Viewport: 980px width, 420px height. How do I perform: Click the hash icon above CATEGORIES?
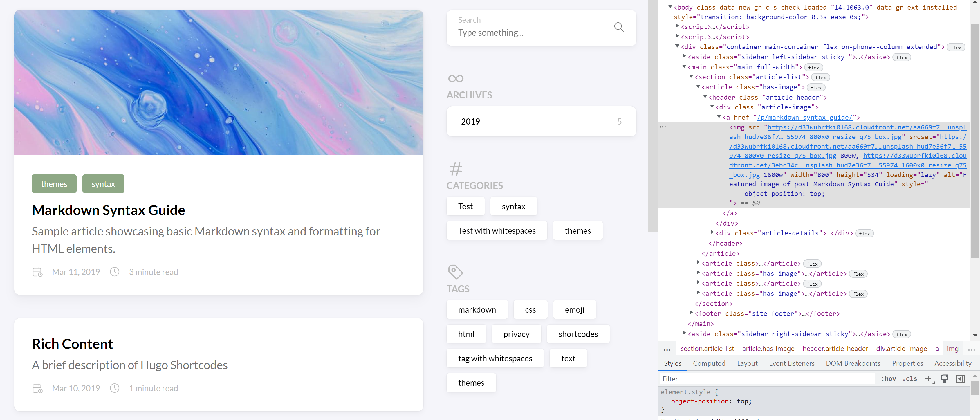point(455,169)
